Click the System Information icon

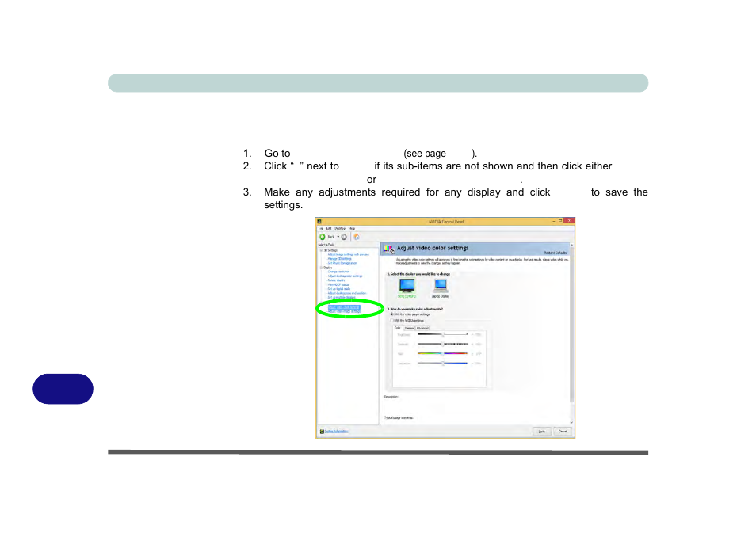point(321,432)
